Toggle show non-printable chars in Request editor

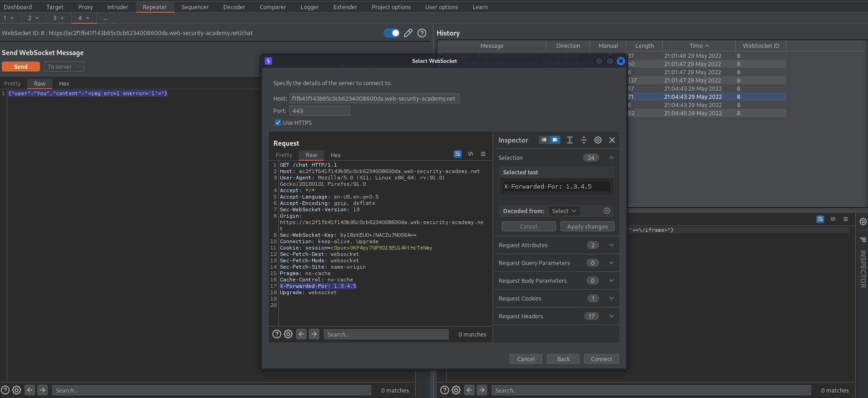click(x=470, y=154)
